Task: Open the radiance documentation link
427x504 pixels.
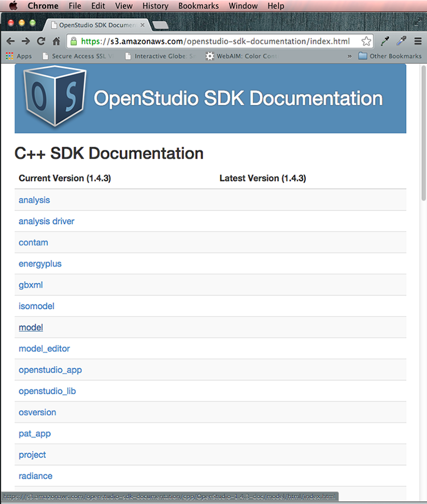Action: point(35,476)
